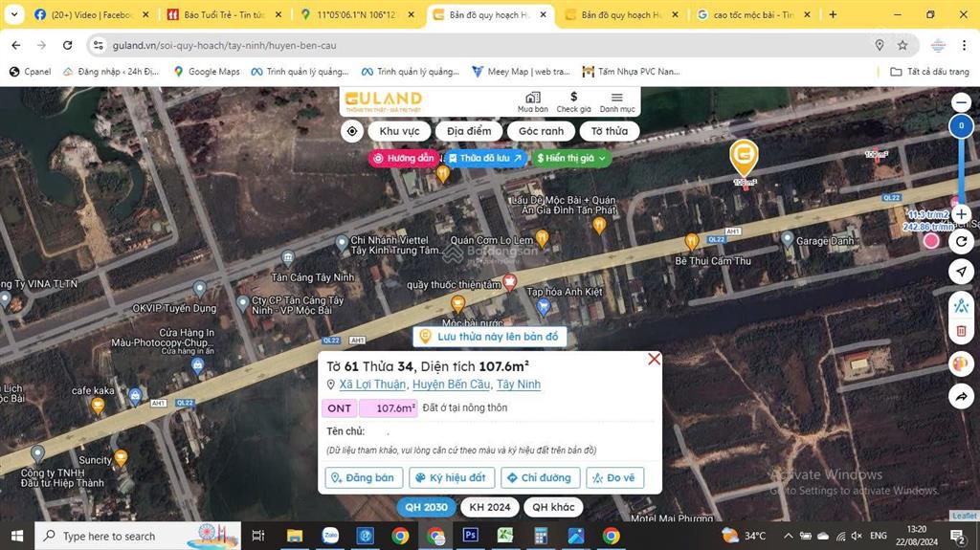
Task: Click the Chỉ đường directions button
Action: pyautogui.click(x=540, y=477)
